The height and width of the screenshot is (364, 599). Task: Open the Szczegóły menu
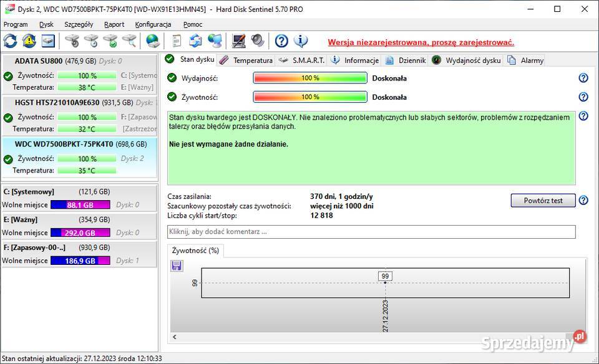(x=79, y=24)
